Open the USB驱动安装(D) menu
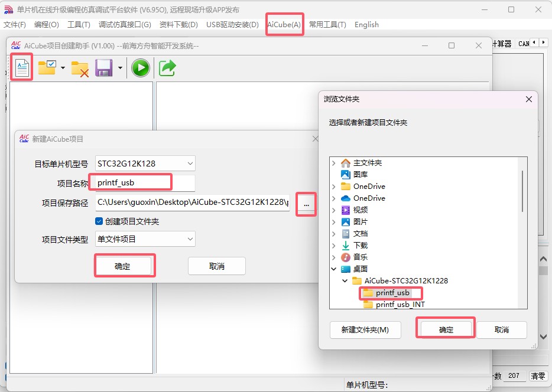Image resolution: width=552 pixels, height=392 pixels. 232,25
